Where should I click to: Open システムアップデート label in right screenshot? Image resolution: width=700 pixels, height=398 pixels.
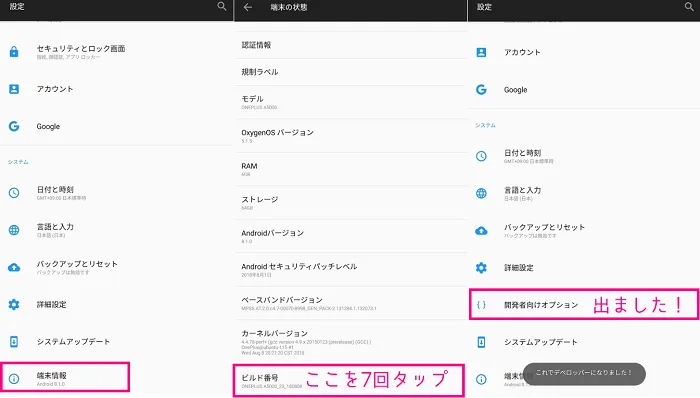click(x=541, y=342)
